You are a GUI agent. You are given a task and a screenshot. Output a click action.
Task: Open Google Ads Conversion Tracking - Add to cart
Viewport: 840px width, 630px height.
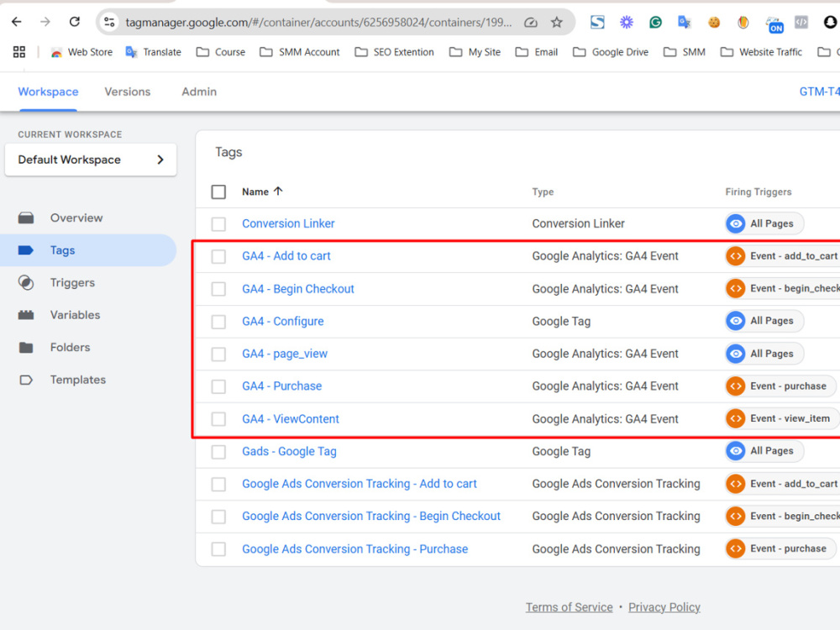[x=359, y=484]
